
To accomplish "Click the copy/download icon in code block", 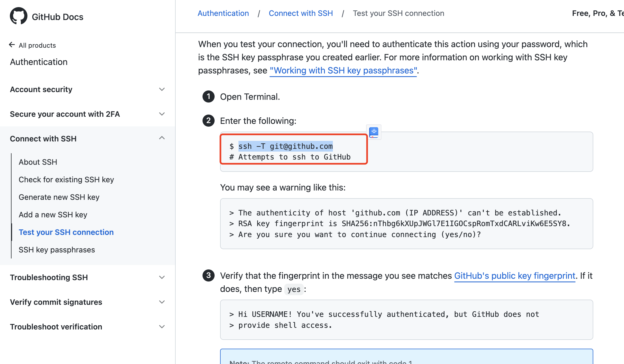I will (373, 132).
